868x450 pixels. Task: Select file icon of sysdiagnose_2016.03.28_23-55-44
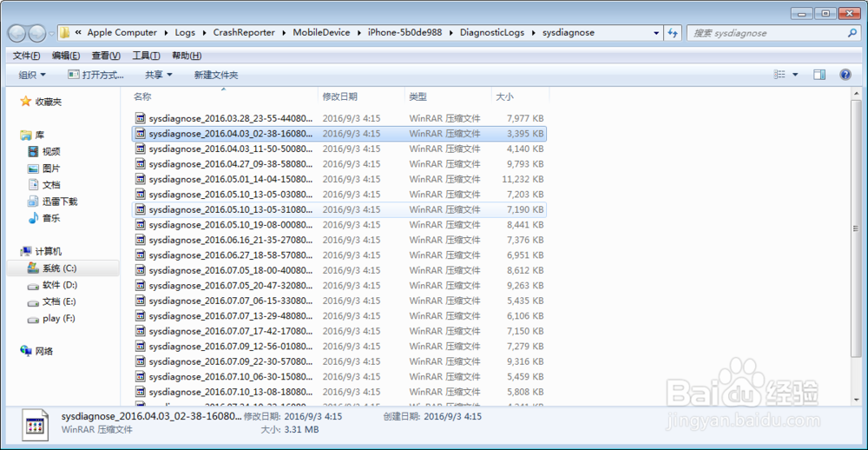tap(141, 118)
